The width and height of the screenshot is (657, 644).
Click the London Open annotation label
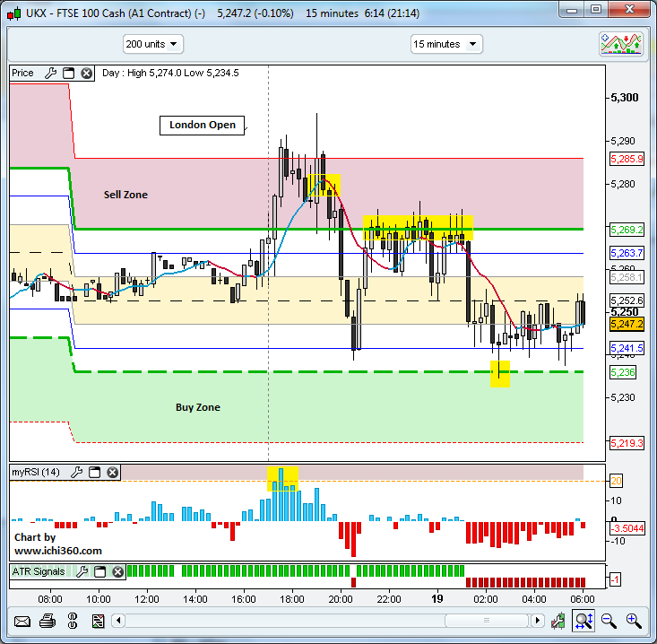pos(203,125)
